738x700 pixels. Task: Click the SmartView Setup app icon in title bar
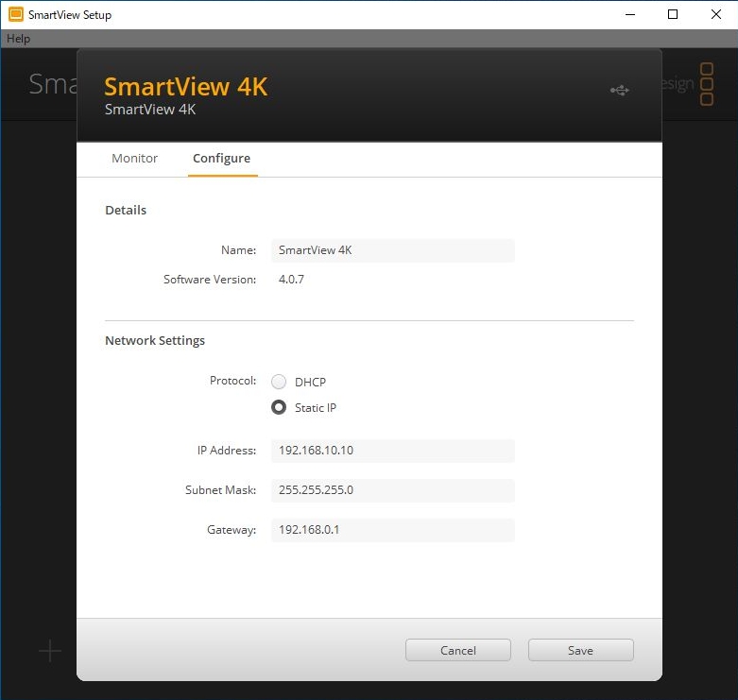(x=15, y=14)
